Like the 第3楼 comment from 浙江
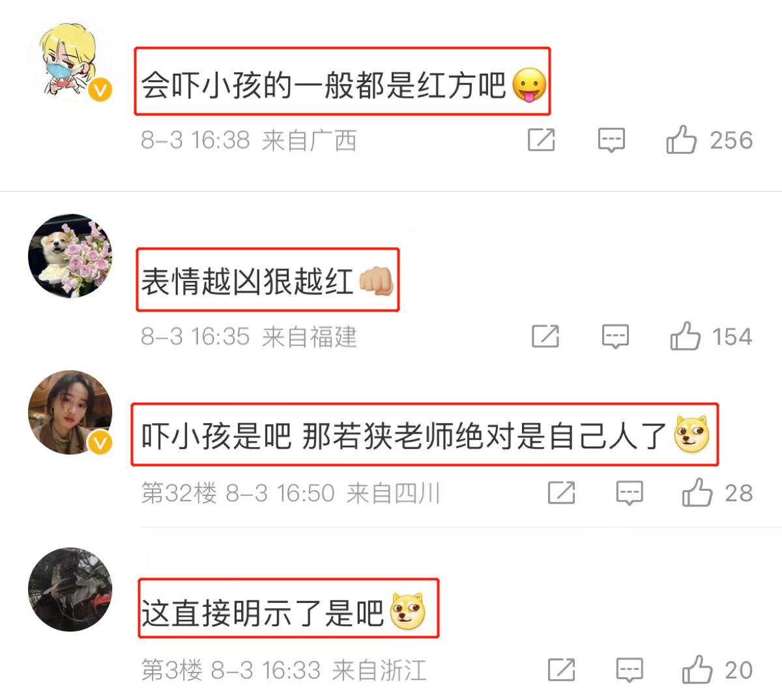 (697, 669)
